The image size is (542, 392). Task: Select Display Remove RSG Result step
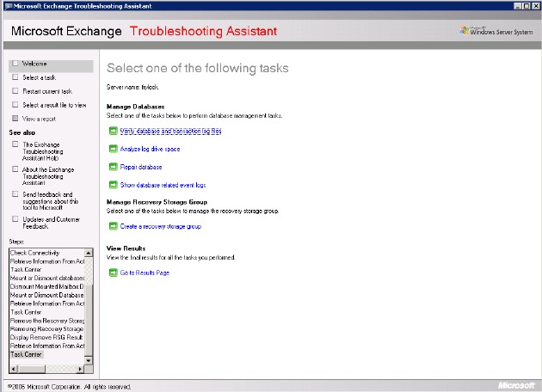click(x=46, y=338)
